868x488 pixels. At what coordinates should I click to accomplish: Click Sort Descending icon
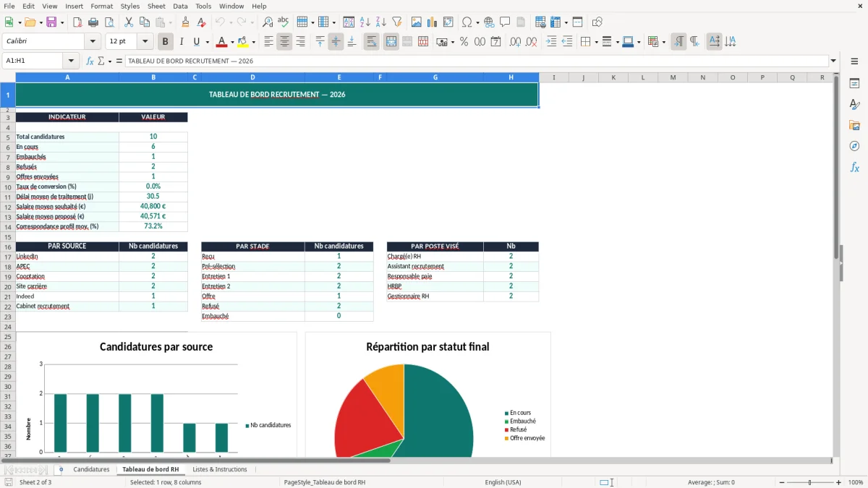[380, 22]
